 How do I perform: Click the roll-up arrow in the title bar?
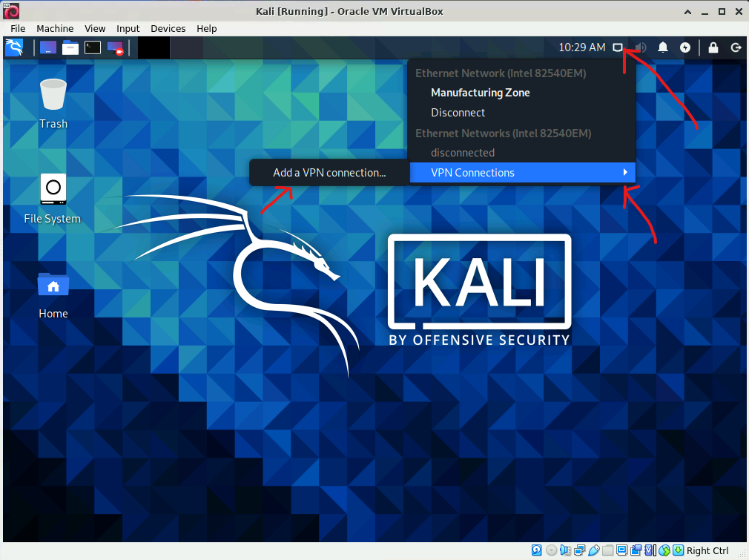[x=688, y=11]
